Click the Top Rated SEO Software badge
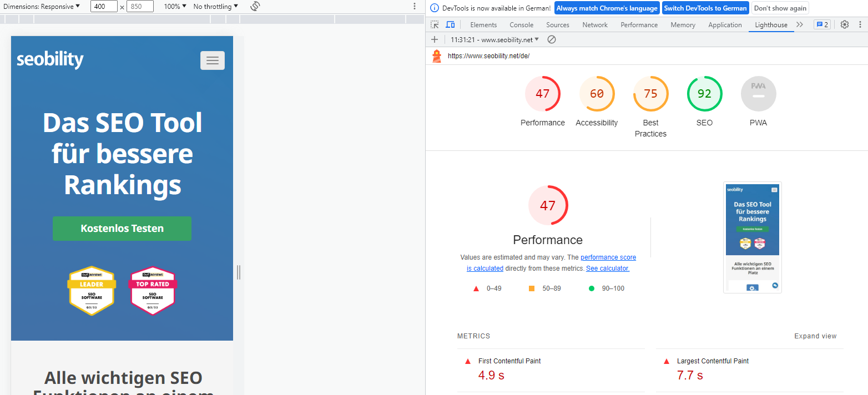The width and height of the screenshot is (868, 395). (153, 291)
